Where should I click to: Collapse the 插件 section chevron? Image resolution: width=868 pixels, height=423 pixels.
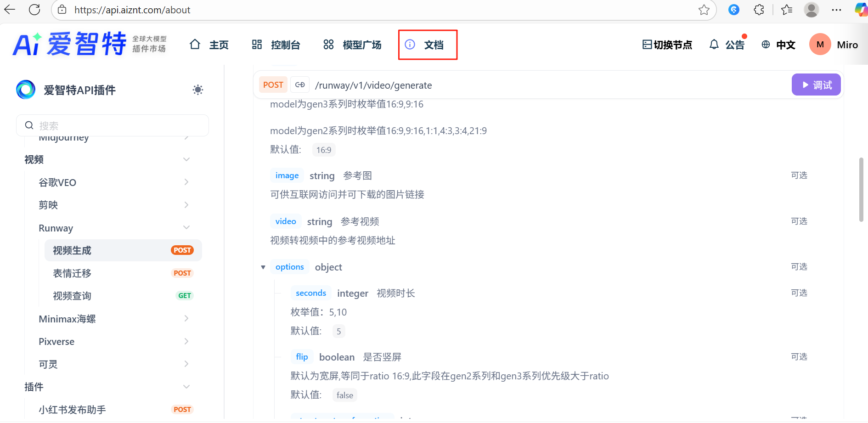pyautogui.click(x=186, y=387)
